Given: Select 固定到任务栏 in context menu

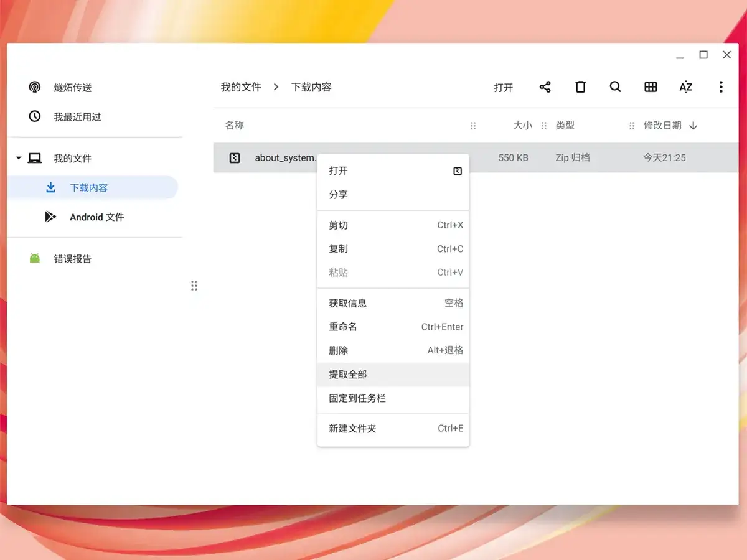Looking at the screenshot, I should tap(393, 398).
